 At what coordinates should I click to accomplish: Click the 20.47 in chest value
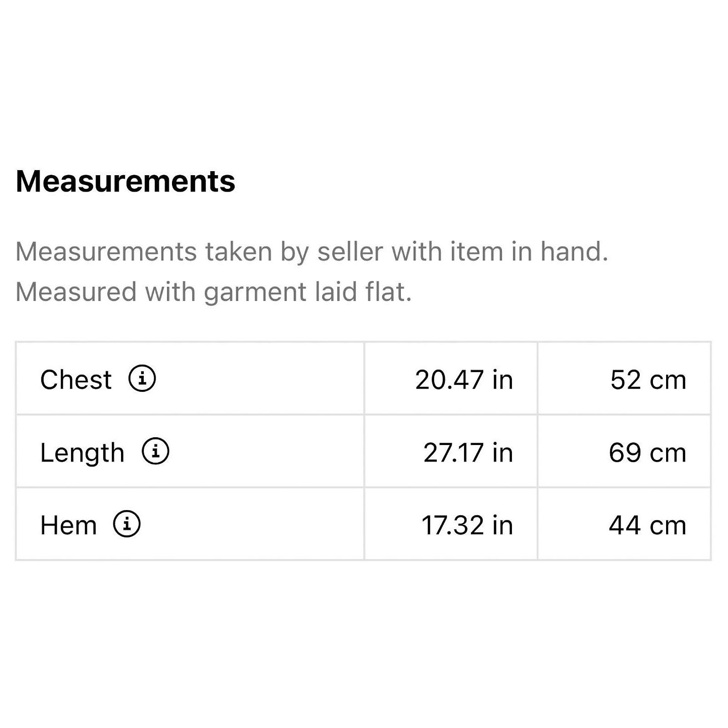464,379
